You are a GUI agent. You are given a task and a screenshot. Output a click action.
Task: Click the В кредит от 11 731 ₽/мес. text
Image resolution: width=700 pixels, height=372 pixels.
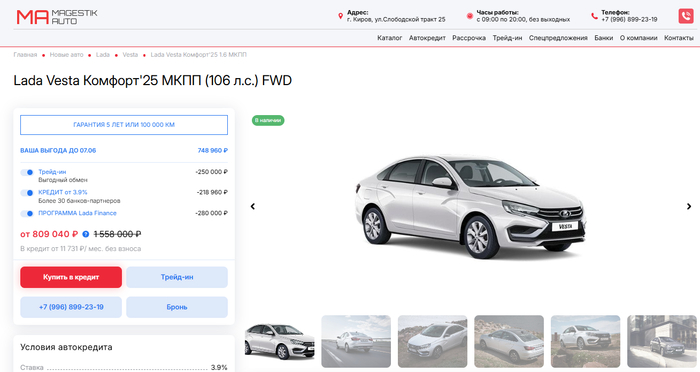coord(80,249)
